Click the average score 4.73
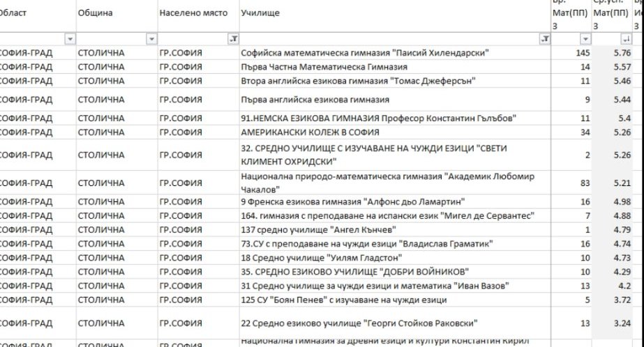Viewport: 644px width, 347px height. (x=622, y=258)
